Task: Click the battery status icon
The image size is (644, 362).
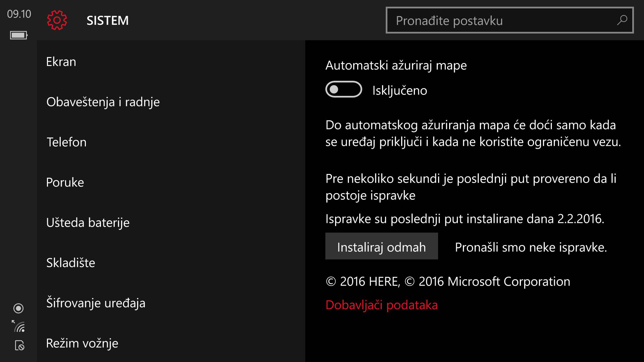Action: coord(18,35)
